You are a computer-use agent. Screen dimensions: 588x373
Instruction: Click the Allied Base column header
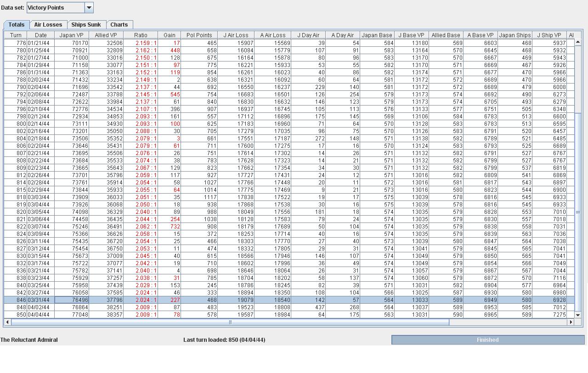pos(446,35)
